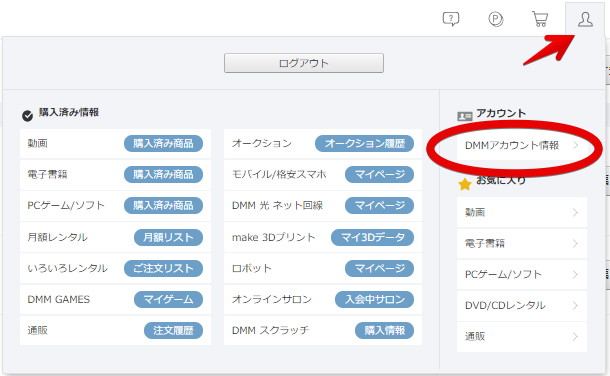Click chevron beside DMMアカウント情報

[x=575, y=145]
